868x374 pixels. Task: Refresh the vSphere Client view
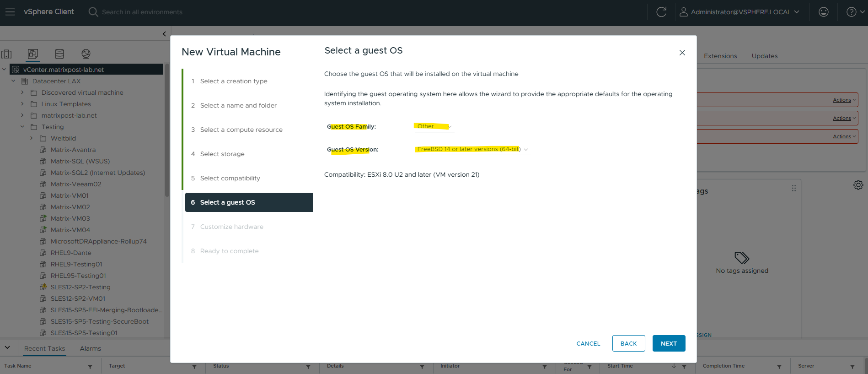coord(661,12)
